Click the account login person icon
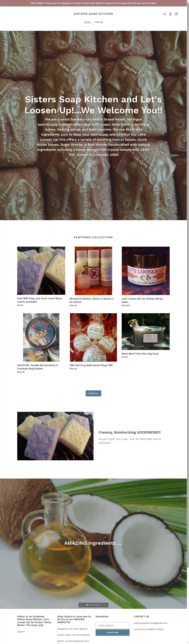 pyautogui.click(x=170, y=14)
